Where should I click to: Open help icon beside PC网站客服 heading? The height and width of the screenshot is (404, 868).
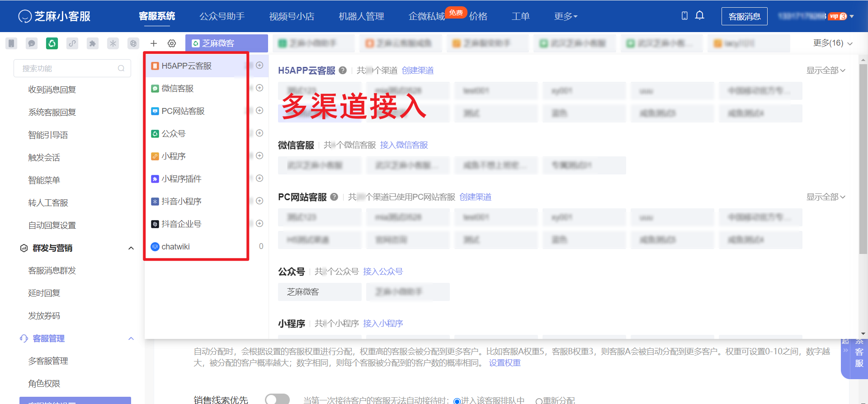click(334, 197)
